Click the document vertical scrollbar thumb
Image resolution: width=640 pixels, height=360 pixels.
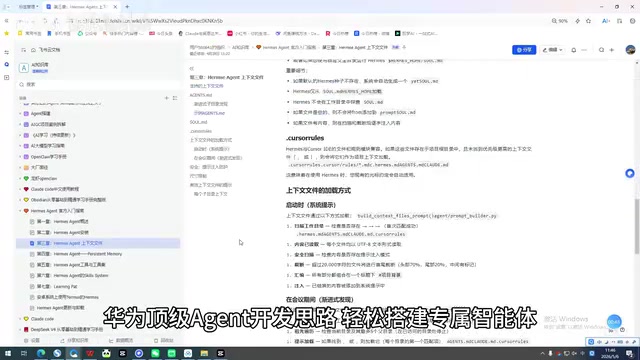tap(637, 227)
